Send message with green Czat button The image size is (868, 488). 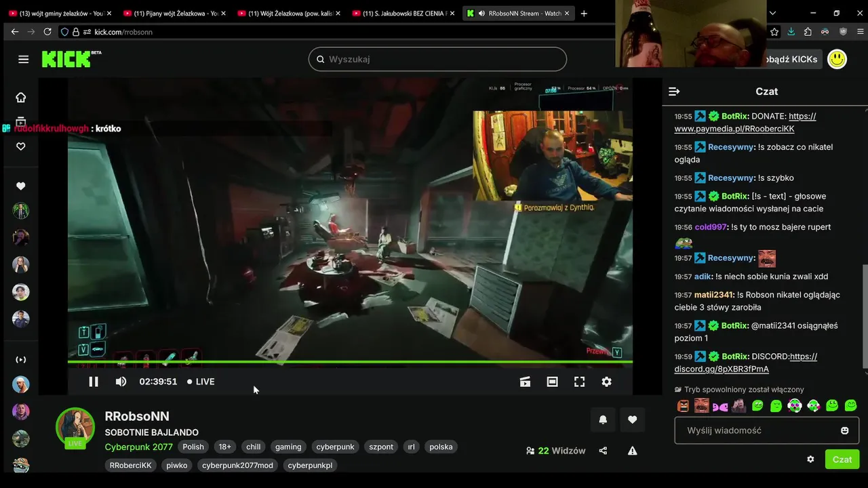coord(842,459)
